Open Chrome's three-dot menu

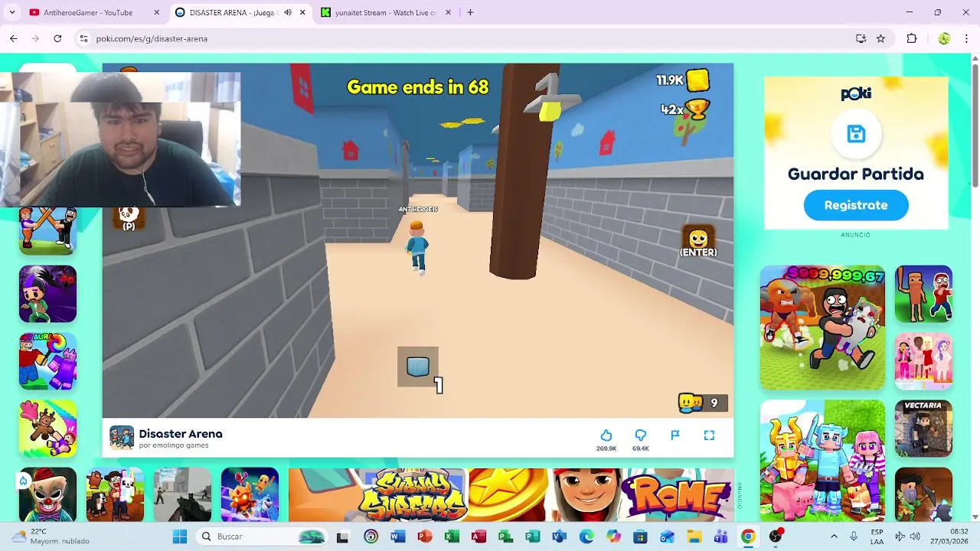point(966,38)
